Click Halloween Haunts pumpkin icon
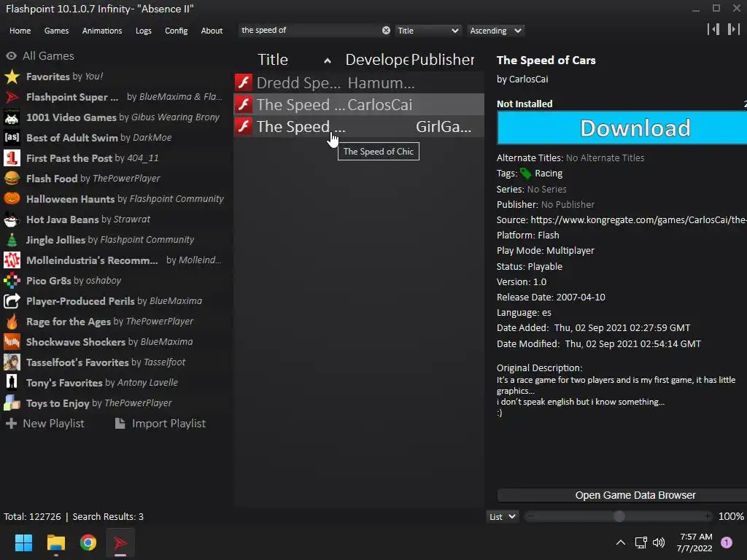Screen dimensions: 747x560 pyautogui.click(x=12, y=198)
